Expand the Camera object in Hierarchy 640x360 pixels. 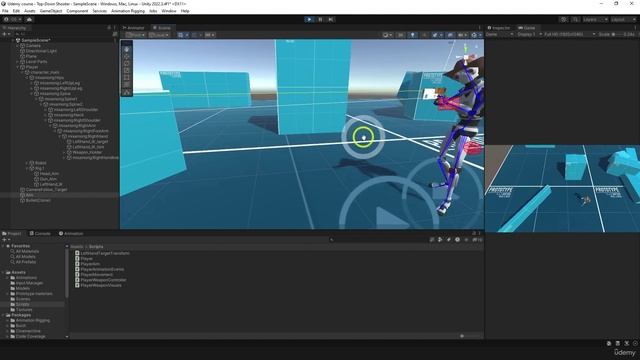[18, 46]
